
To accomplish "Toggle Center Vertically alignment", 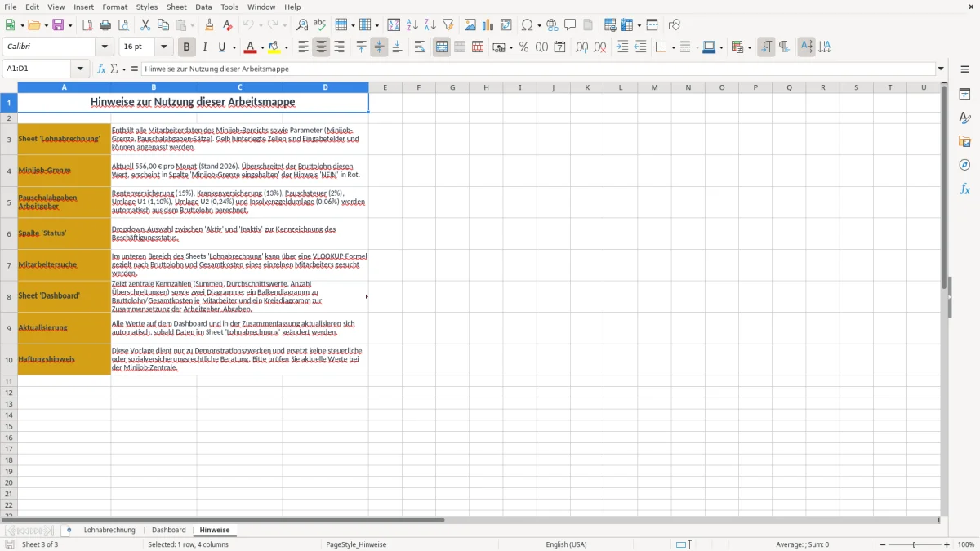I will click(x=379, y=47).
